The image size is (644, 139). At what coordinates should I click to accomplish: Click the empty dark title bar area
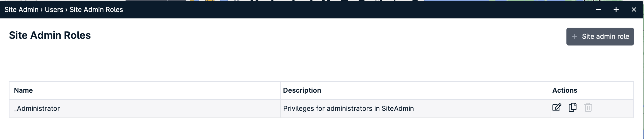[x=357, y=9]
